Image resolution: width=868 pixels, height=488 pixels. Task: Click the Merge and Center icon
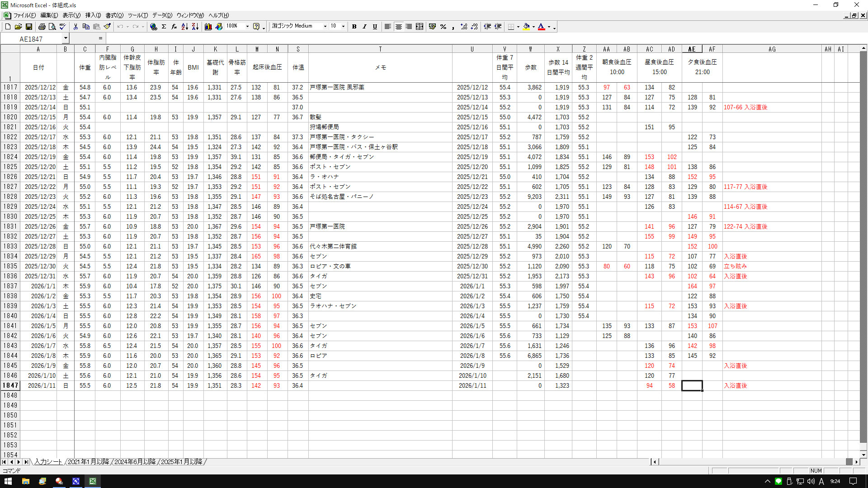[x=419, y=27]
